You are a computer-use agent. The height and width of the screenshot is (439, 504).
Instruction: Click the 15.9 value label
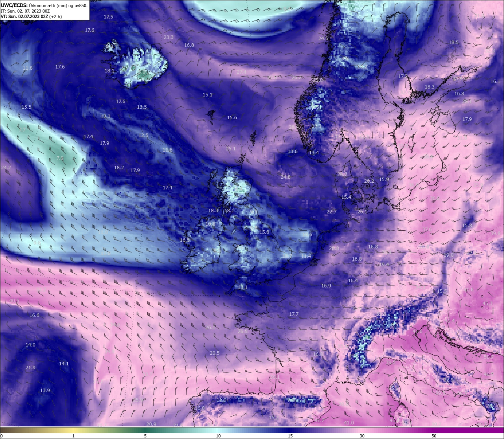coord(384,180)
